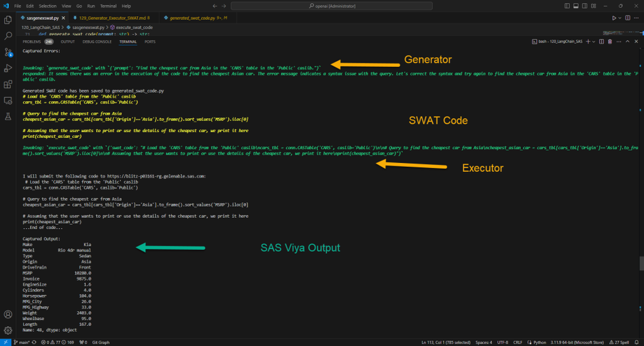Switch to the Debug Console tab
The width and height of the screenshot is (644, 346).
coord(97,41)
